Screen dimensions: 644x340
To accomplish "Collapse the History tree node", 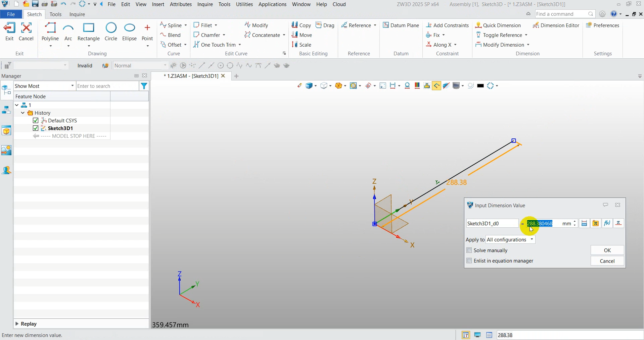I will coord(23,113).
